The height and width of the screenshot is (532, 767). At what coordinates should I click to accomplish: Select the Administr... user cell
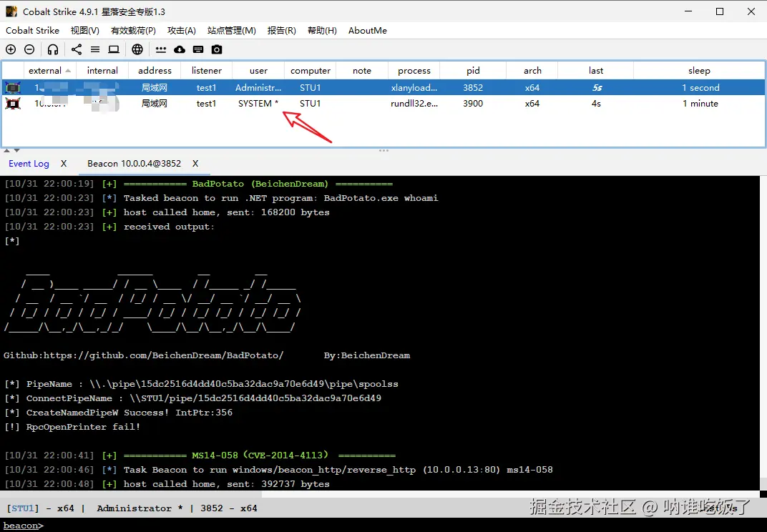coord(258,88)
